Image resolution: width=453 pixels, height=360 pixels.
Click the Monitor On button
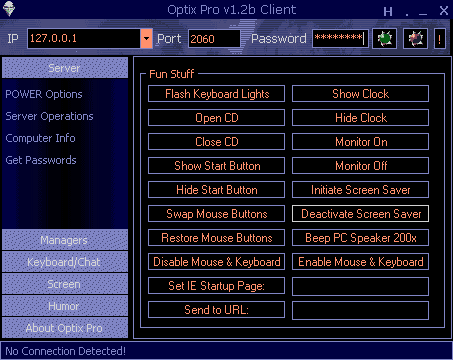point(361,142)
